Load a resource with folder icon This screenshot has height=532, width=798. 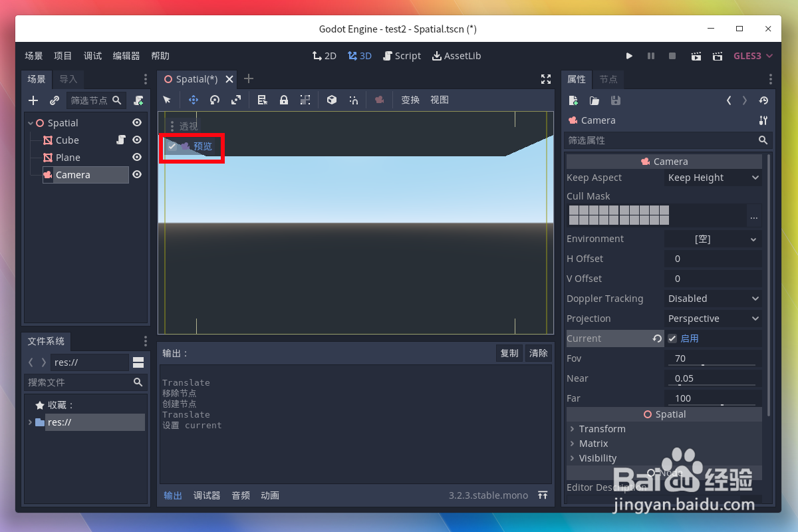pyautogui.click(x=595, y=100)
